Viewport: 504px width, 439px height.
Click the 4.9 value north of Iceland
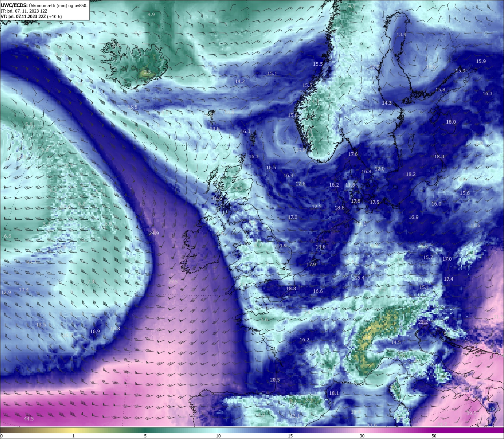pyautogui.click(x=151, y=14)
